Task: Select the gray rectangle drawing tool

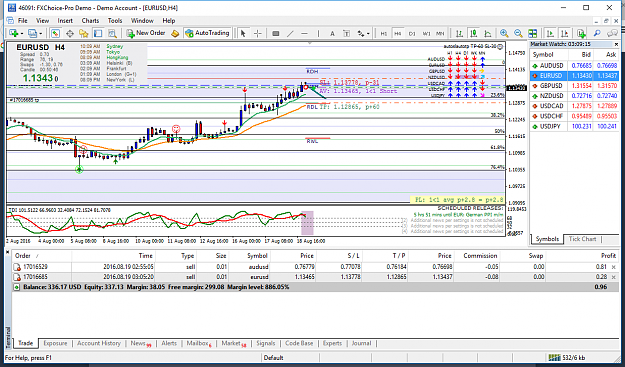Action: coord(275,33)
